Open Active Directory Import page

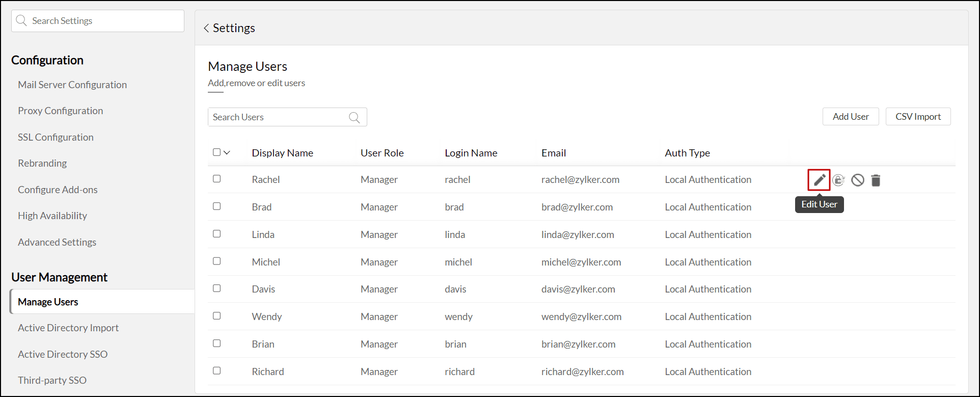(68, 328)
